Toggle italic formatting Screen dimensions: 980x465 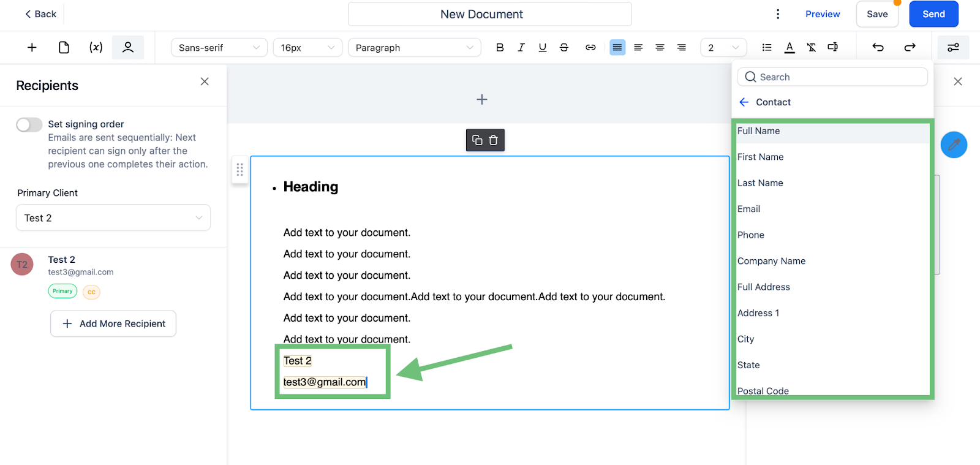click(x=521, y=47)
